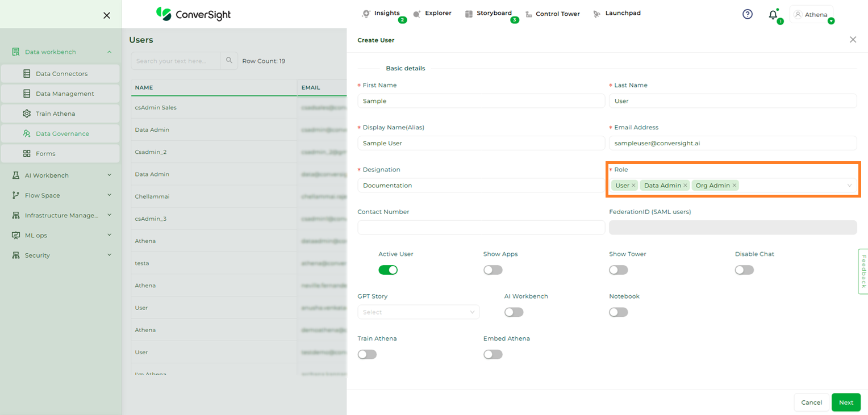868x415 pixels.
Task: Remove the Data Admin role tag
Action: coord(686,186)
